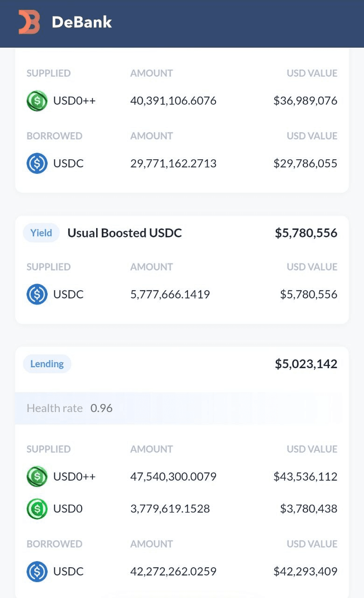Screen dimensions: 364x598
Task: Click the $43,536,112 USD value
Action: 305,477
